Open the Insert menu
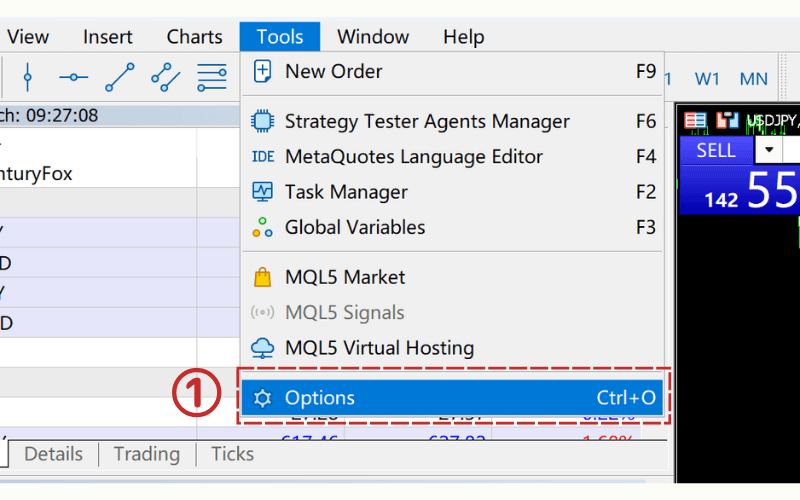This screenshot has width=800, height=500. click(108, 37)
